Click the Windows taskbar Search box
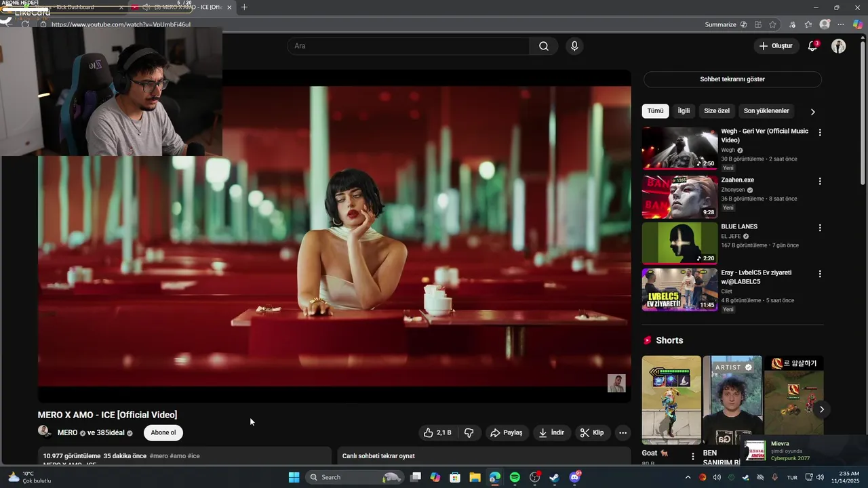 coord(354,477)
